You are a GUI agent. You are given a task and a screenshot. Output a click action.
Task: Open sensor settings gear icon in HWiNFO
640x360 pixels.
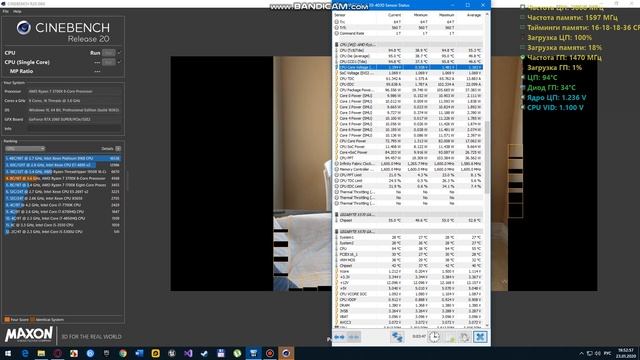coord(464,337)
